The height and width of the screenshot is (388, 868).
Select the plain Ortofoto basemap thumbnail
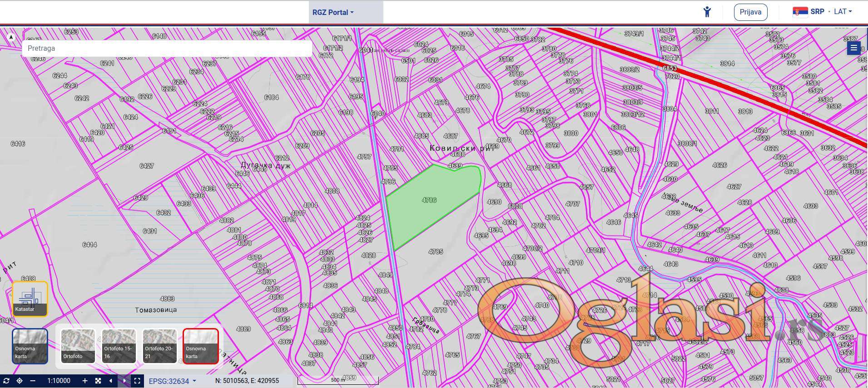click(x=78, y=346)
